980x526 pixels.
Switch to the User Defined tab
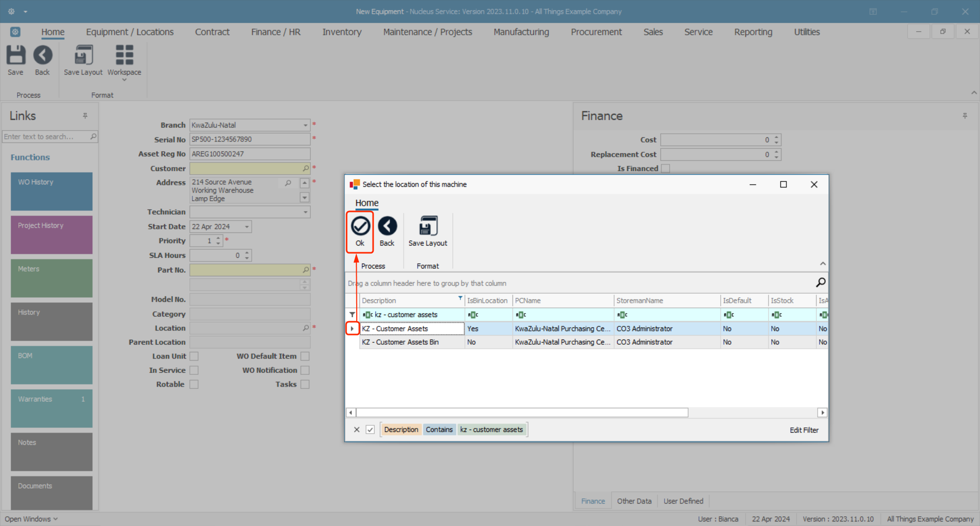point(683,501)
